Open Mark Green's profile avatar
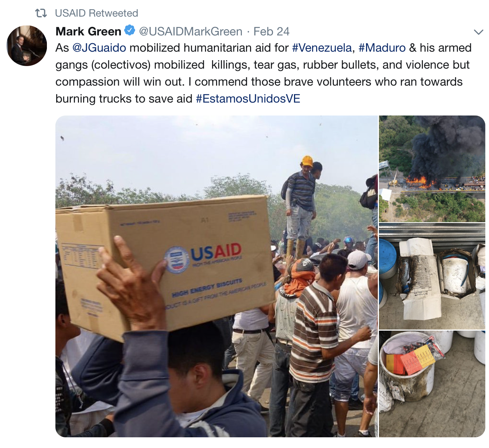489x448 pixels. click(27, 46)
